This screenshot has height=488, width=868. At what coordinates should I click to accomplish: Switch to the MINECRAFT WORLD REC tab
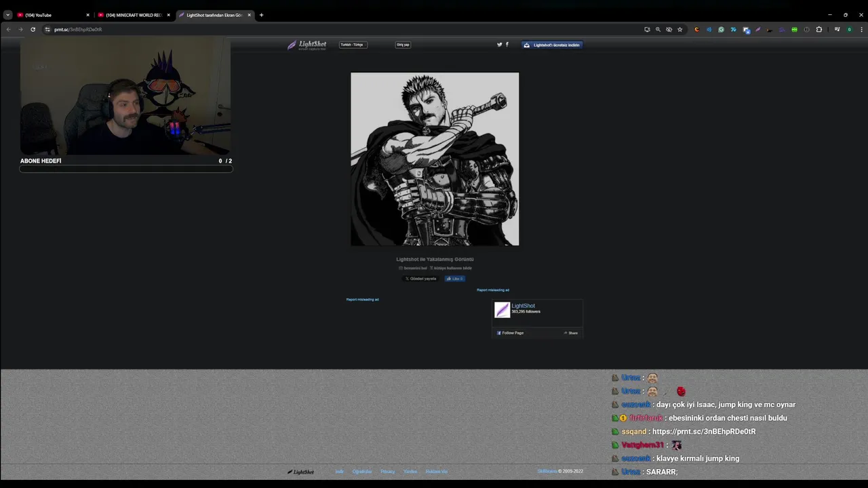134,15
